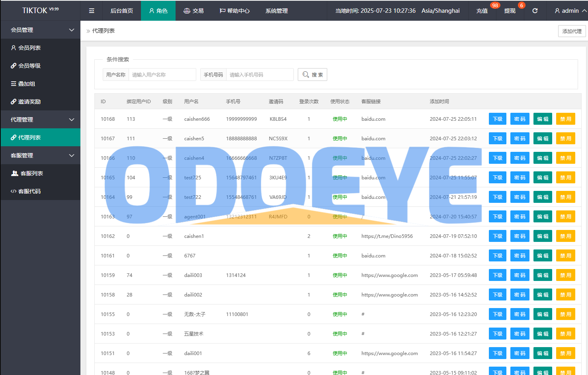Open 客服代码 sidebar item

pos(29,191)
